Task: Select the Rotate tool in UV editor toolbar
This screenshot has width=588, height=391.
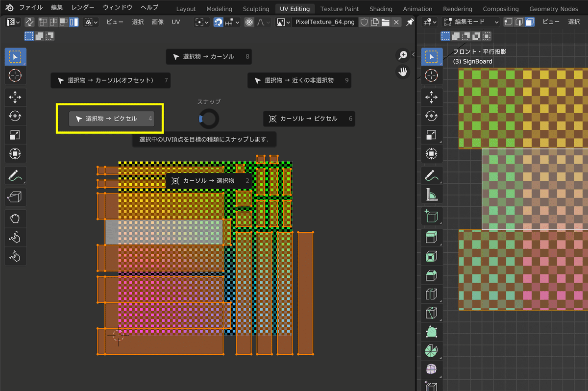Action: tap(15, 116)
